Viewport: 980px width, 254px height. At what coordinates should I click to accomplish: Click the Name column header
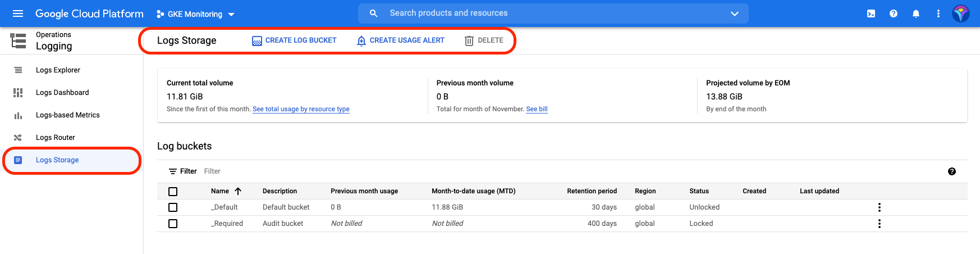[x=220, y=191]
